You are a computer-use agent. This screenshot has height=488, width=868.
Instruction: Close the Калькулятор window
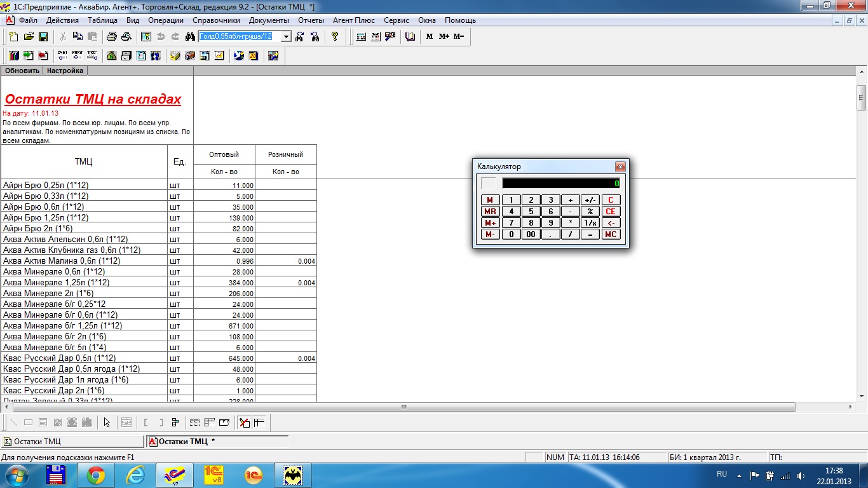tap(620, 166)
